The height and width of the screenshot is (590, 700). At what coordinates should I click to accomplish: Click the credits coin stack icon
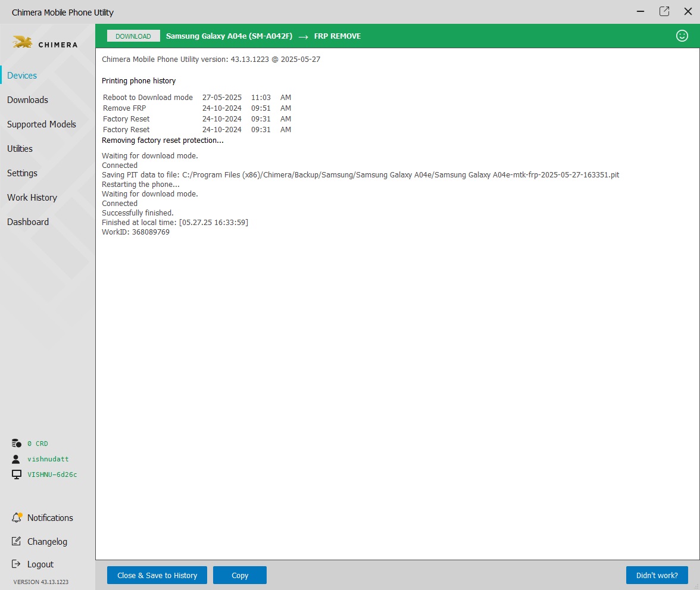coord(17,443)
